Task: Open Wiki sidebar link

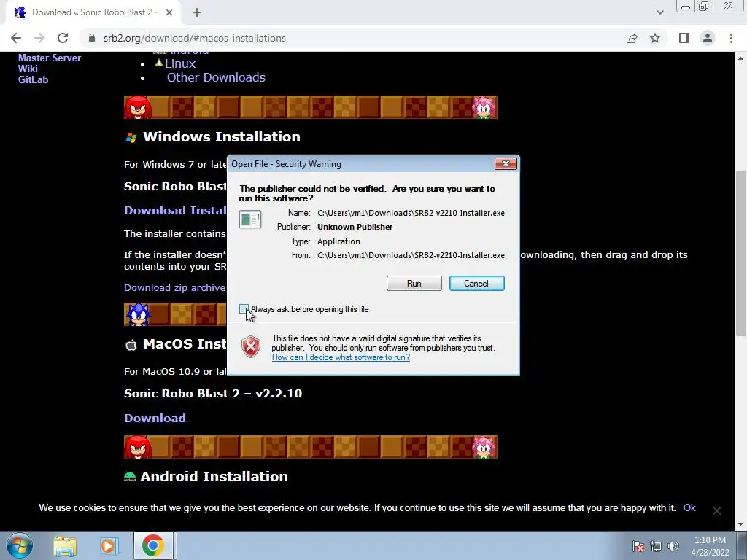Action: click(x=28, y=69)
